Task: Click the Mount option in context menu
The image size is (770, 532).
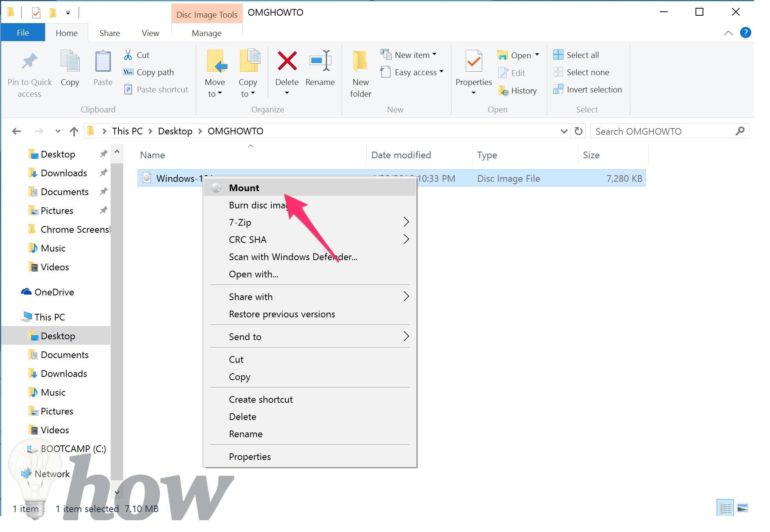Action: click(x=243, y=187)
